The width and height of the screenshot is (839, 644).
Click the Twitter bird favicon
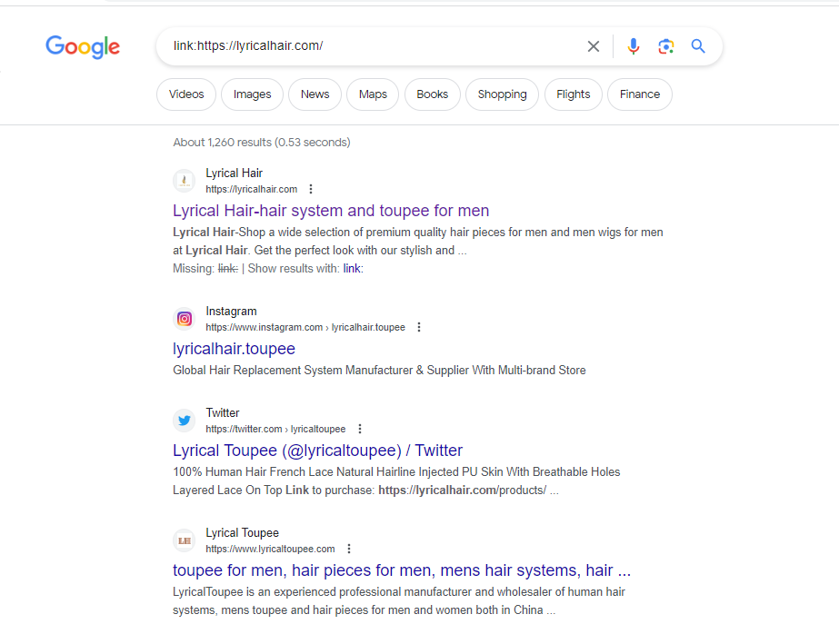pos(184,421)
